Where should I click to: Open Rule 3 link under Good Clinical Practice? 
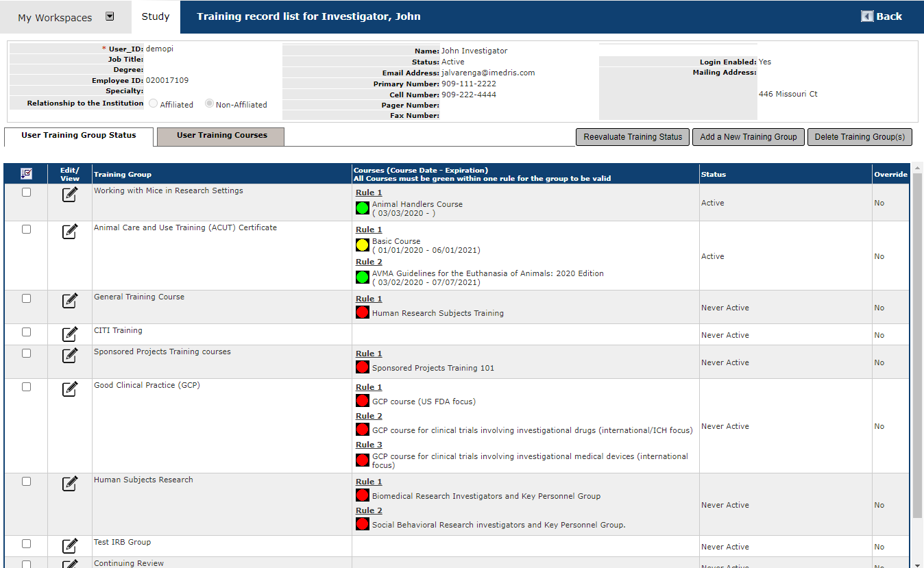(369, 445)
